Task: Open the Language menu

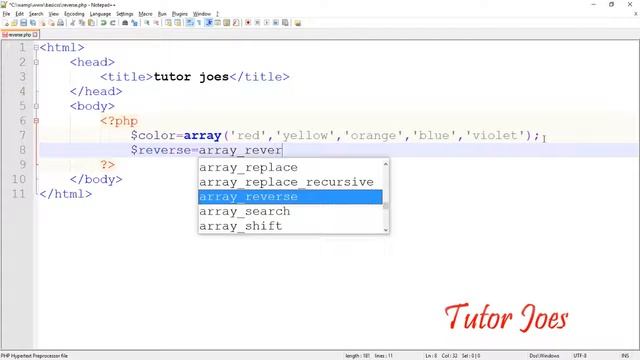Action: [x=100, y=14]
